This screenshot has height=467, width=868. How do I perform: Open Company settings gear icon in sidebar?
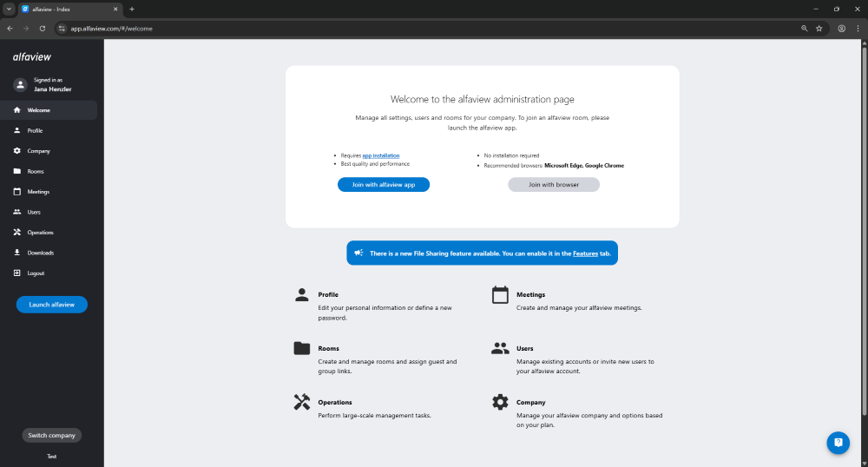17,151
